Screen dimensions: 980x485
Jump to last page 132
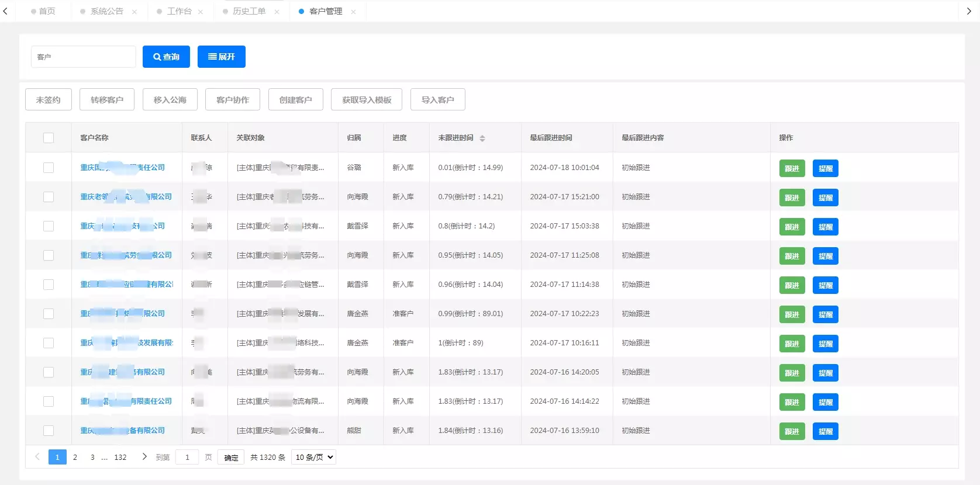pos(120,458)
